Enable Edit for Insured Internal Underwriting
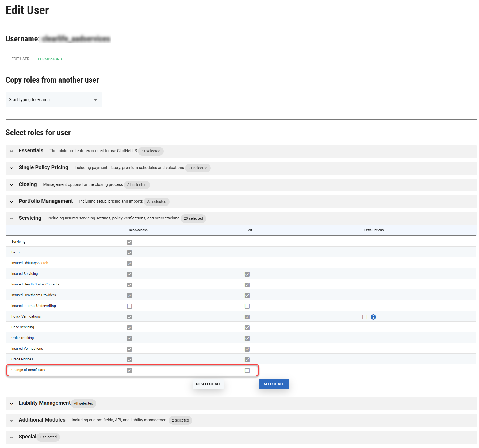 [x=247, y=306]
